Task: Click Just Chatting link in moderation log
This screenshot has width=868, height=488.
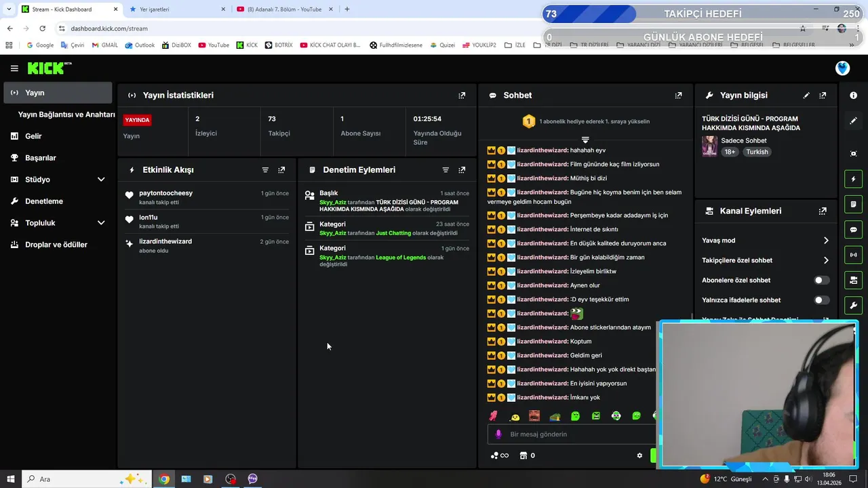Action: (x=393, y=233)
